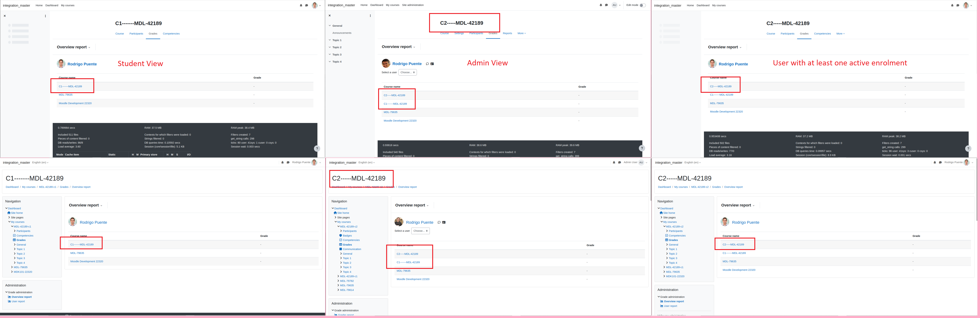
Task: Click Rodrigo Puente name in active enrolment panel
Action: [x=733, y=64]
